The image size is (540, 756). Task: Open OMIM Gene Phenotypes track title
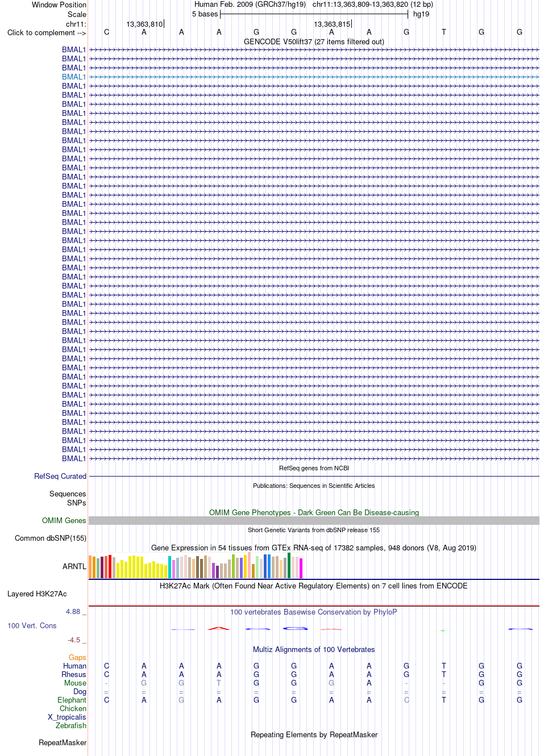tap(314, 512)
